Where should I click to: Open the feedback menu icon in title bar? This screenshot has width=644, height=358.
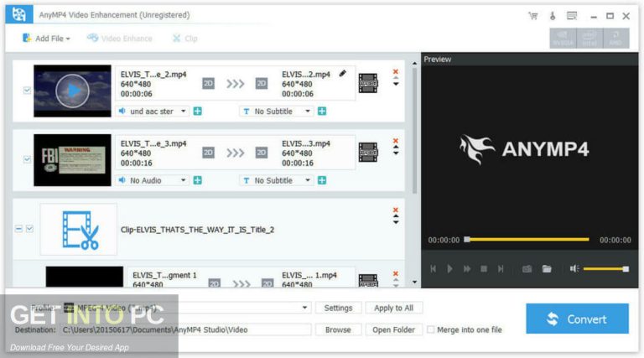pos(572,16)
